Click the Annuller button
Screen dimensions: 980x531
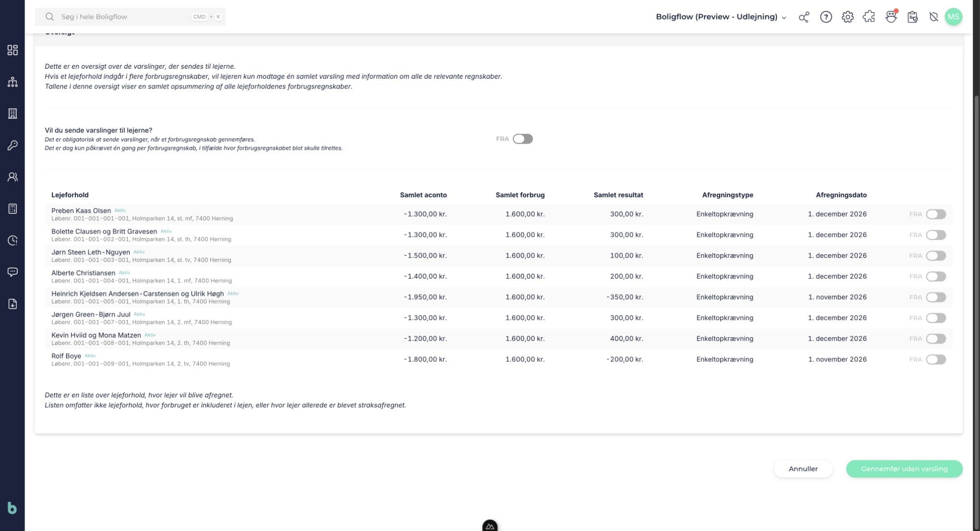coord(803,469)
